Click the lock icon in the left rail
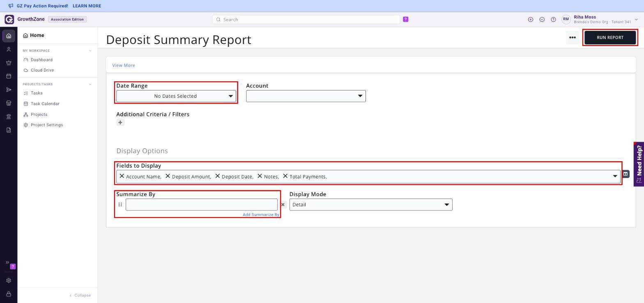 point(9,294)
